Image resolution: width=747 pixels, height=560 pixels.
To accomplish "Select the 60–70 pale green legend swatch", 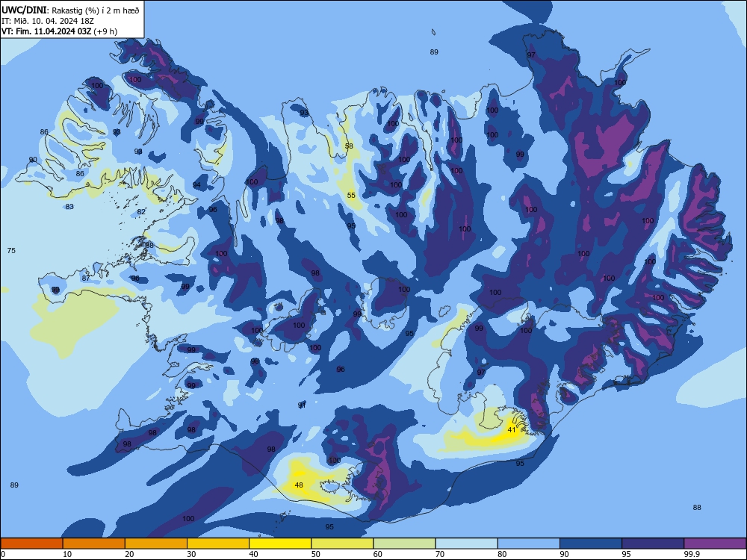I will coord(404,544).
